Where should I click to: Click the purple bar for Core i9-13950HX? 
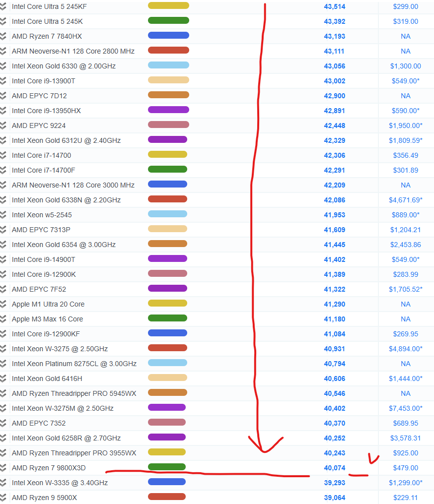point(168,110)
